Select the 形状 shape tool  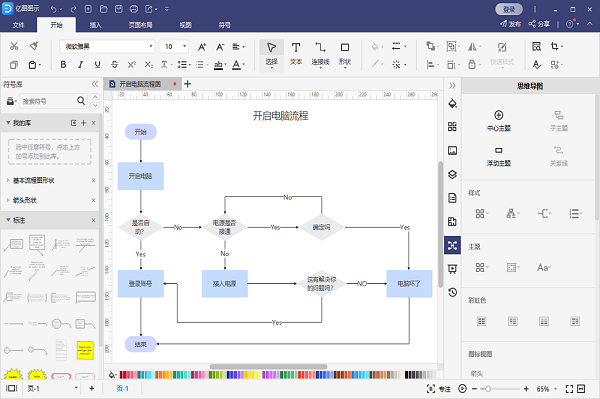click(x=345, y=55)
